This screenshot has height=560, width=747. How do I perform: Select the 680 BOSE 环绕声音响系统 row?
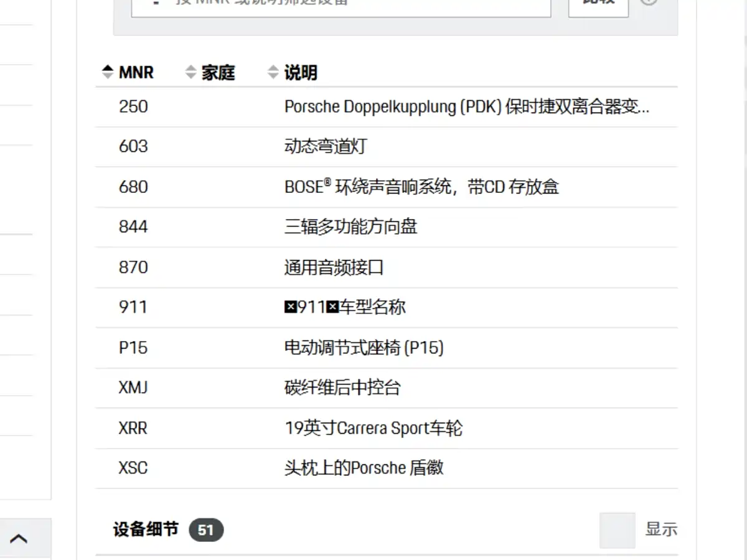[387, 187]
